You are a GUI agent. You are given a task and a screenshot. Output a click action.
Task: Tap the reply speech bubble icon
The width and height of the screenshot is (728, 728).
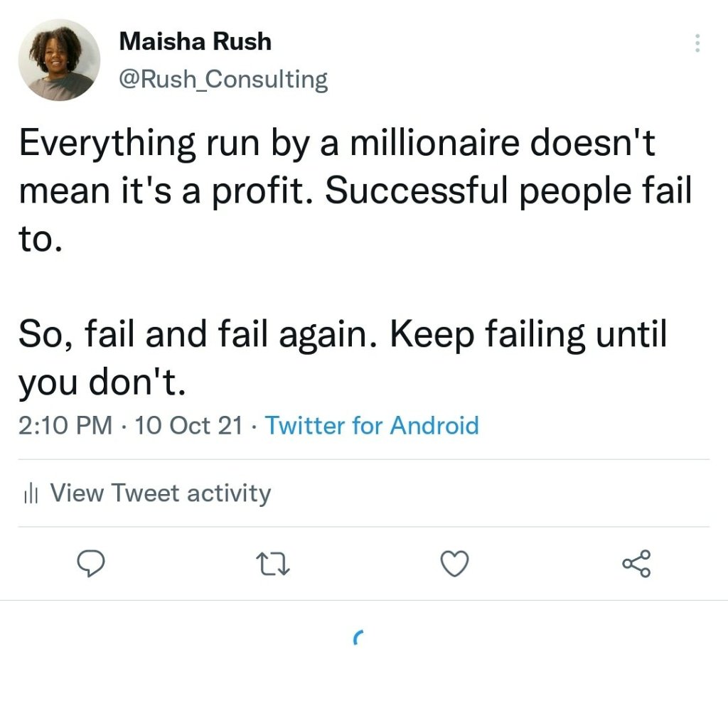91,564
